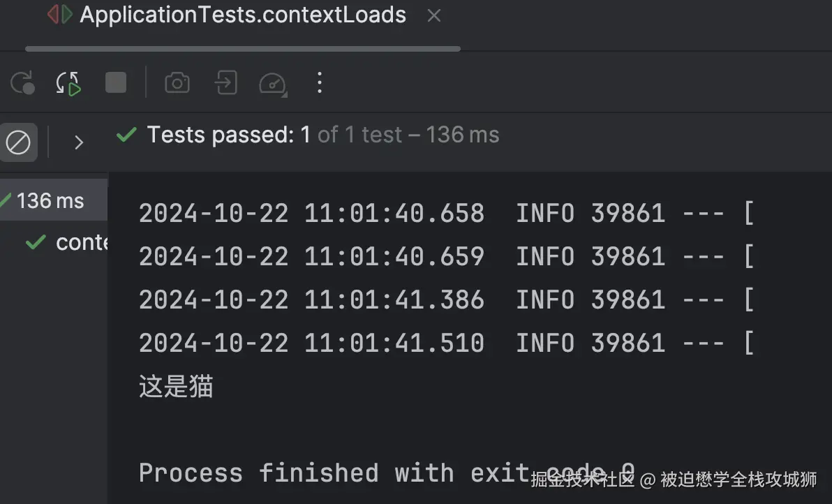This screenshot has height=504, width=832.
Task: Click the camera Dump Threads icon
Action: (x=177, y=83)
